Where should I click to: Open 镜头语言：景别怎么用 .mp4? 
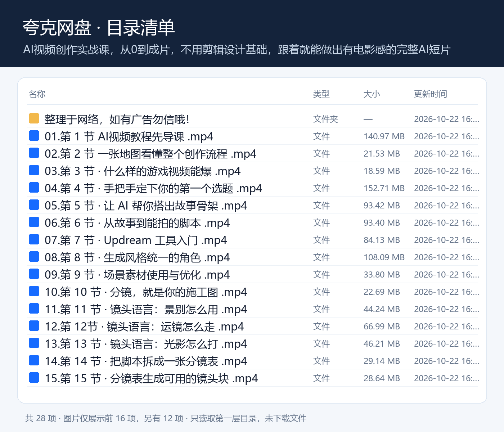[179, 309]
